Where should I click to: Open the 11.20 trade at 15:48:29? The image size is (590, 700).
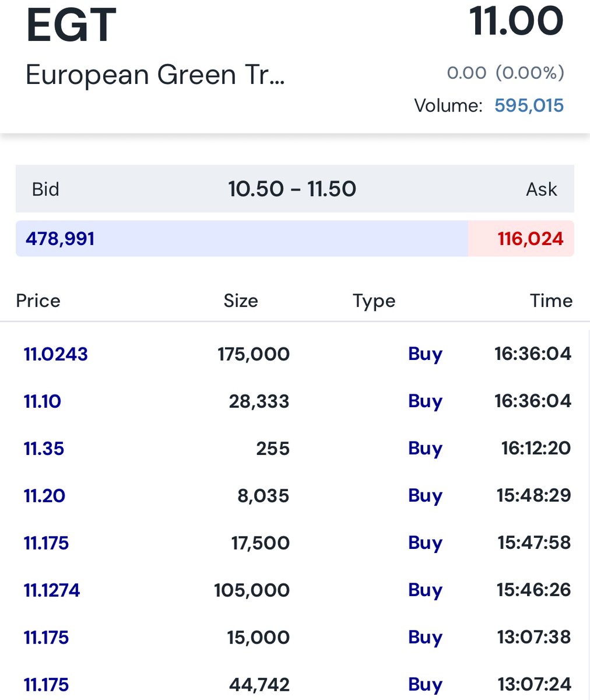tap(295, 496)
